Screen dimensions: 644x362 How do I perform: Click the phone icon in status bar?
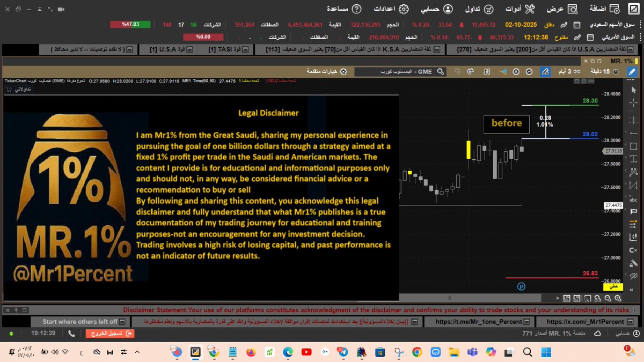tap(72, 333)
